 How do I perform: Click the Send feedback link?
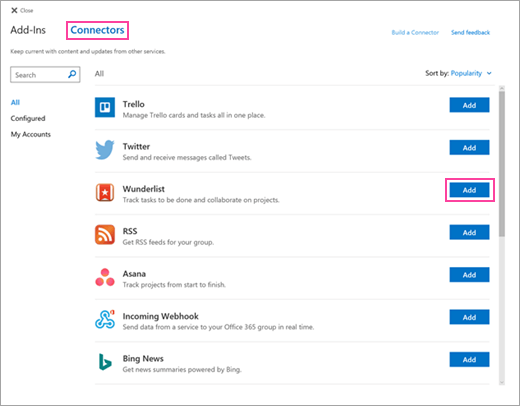tap(470, 32)
